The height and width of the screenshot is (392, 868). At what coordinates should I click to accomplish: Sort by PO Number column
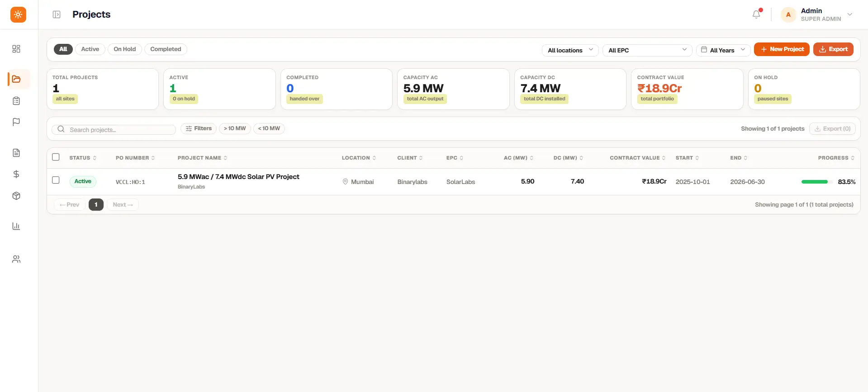135,158
